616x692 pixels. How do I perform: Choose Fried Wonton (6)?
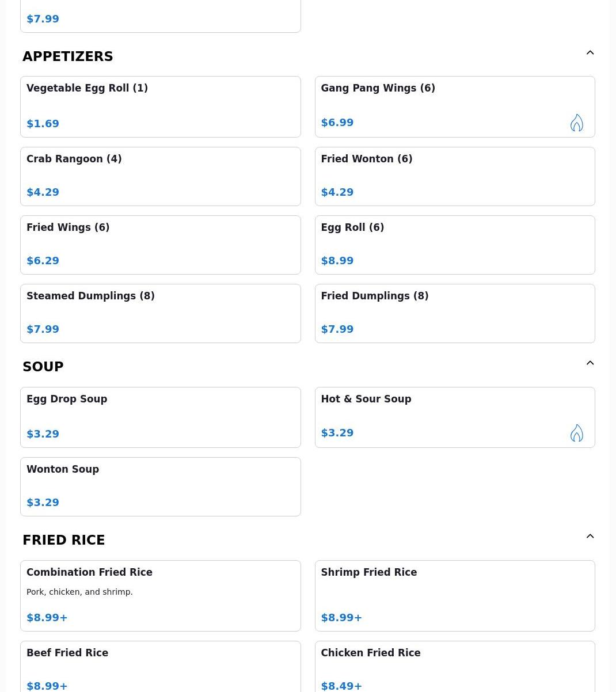point(455,176)
